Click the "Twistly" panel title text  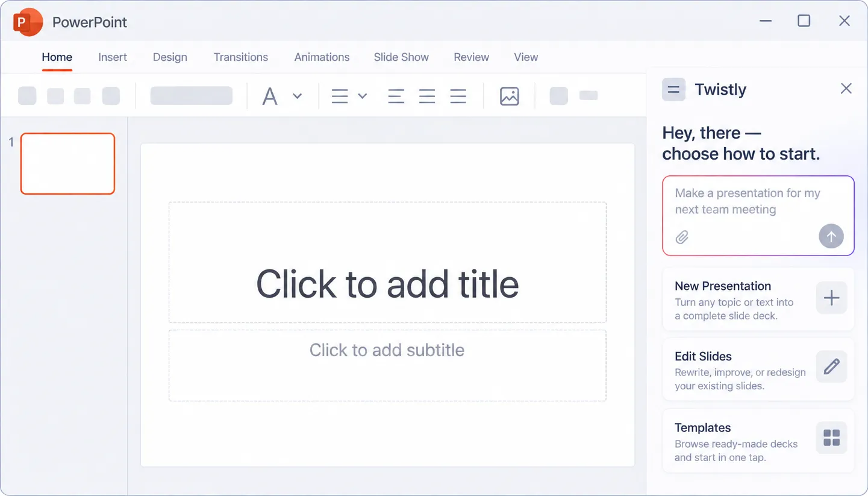point(720,90)
